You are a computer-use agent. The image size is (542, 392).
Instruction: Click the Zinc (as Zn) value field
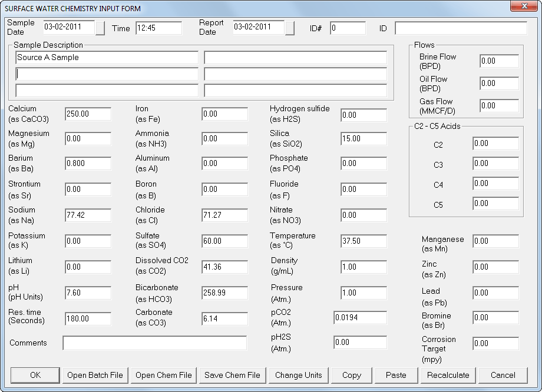tap(495, 267)
